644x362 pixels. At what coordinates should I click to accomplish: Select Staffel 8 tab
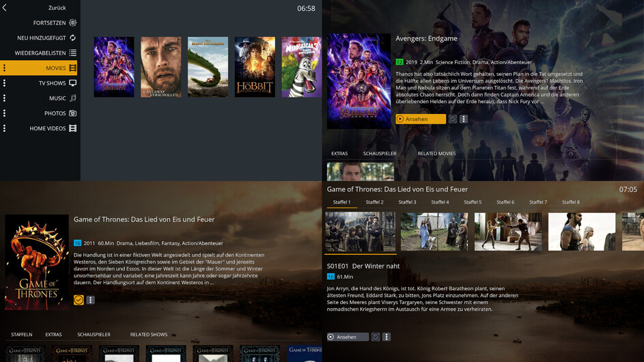point(571,202)
